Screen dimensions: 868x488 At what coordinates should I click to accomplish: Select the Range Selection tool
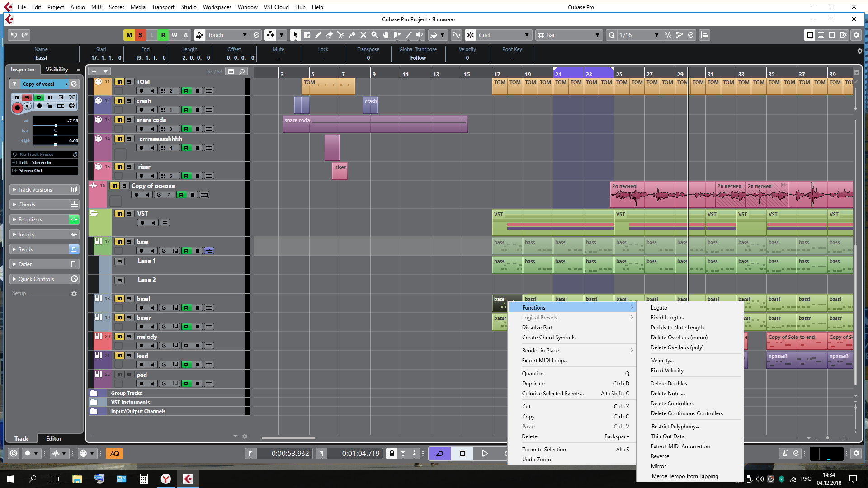pos(307,35)
